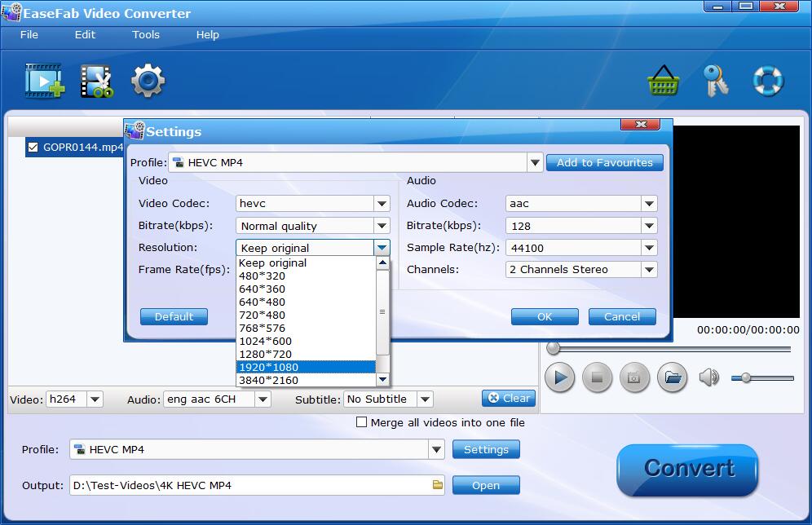The image size is (812, 525).
Task: Start conversion with Convert button
Action: click(688, 470)
